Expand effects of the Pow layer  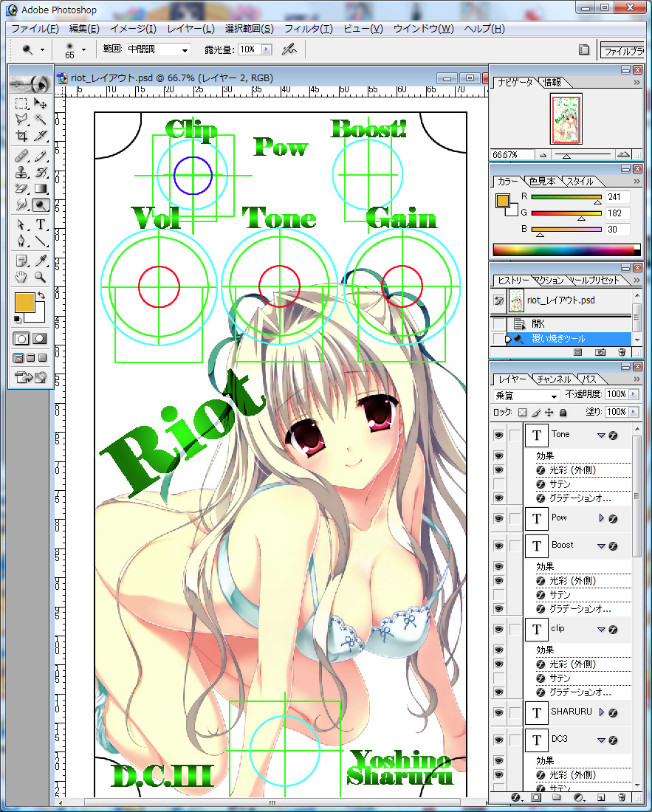pos(601,518)
